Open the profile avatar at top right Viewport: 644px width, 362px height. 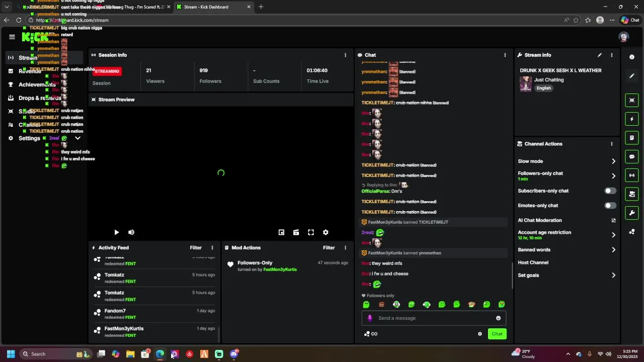tap(624, 37)
